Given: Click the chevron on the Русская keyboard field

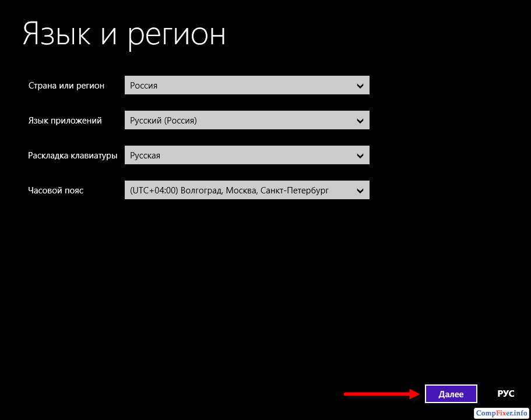Looking at the screenshot, I should [x=360, y=156].
